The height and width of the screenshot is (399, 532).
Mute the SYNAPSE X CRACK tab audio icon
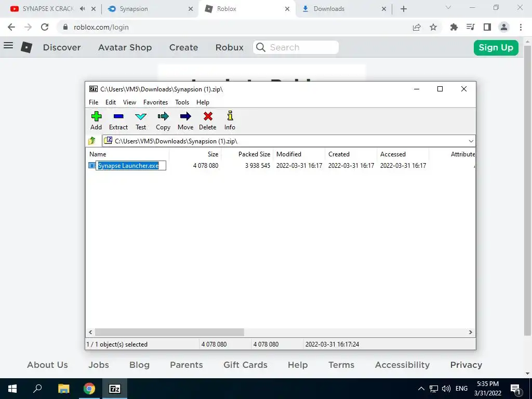(82, 9)
